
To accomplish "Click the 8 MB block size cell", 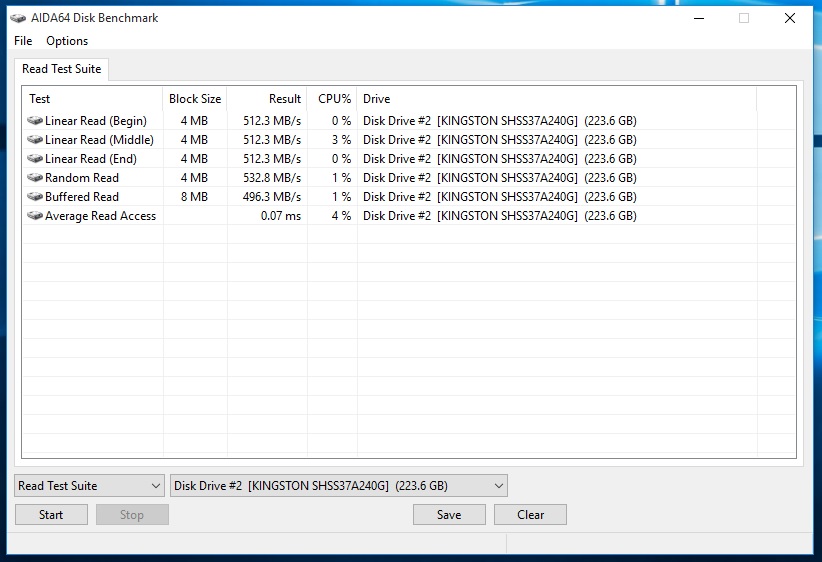I will point(194,197).
